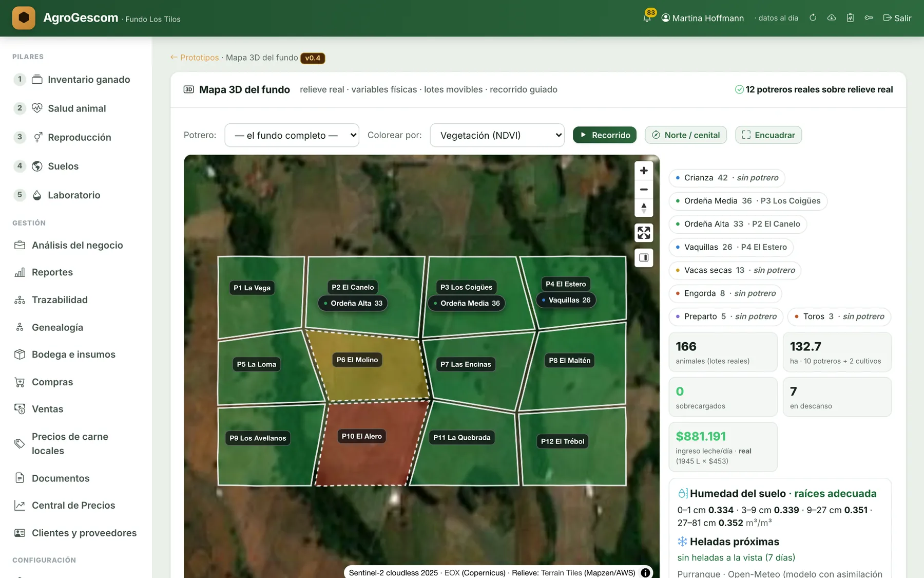The width and height of the screenshot is (924, 578).
Task: Select the Vacas secas 13 chip
Action: [x=735, y=270]
